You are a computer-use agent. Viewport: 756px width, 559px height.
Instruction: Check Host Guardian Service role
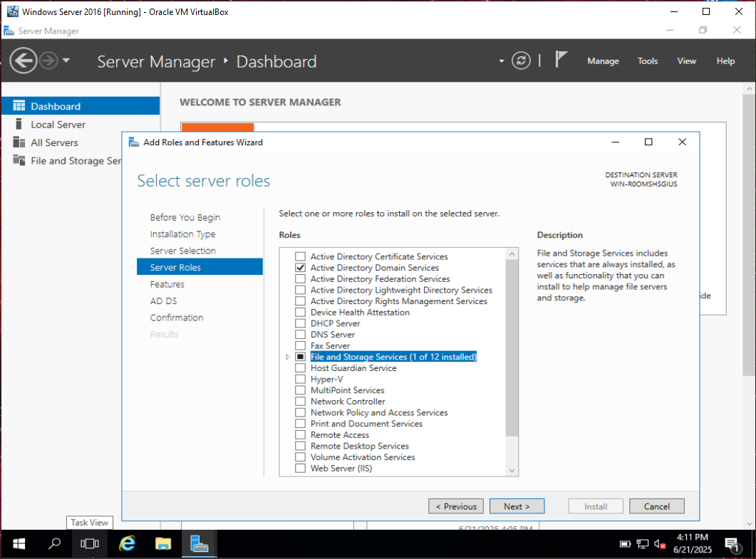click(x=301, y=367)
